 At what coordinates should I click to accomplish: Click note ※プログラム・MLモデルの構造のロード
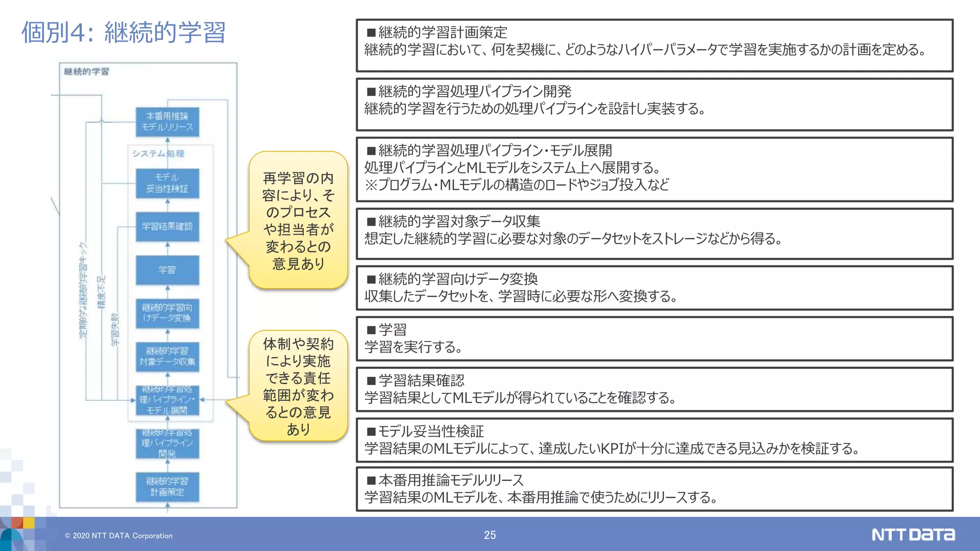pyautogui.click(x=517, y=185)
